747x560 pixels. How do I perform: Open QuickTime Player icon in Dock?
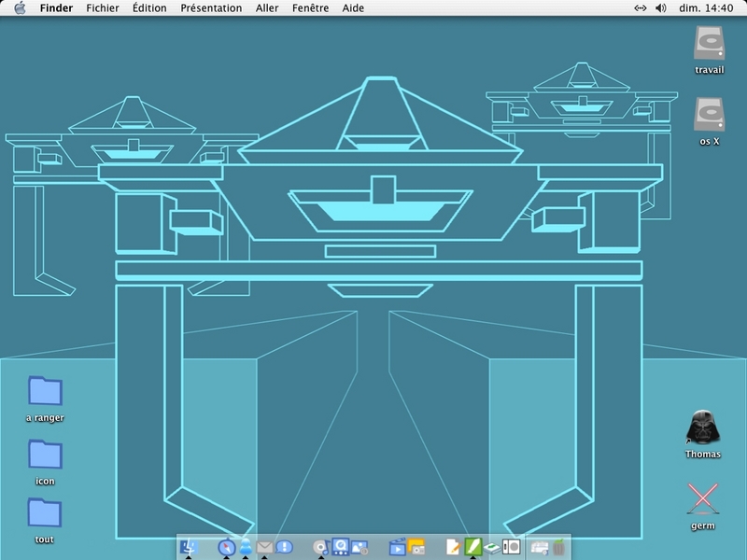point(341,546)
